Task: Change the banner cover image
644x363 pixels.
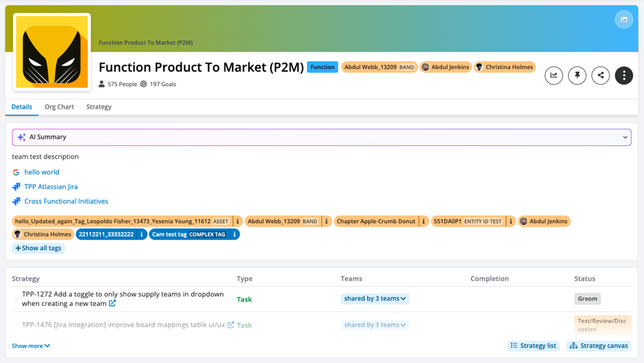Action: coord(624,20)
